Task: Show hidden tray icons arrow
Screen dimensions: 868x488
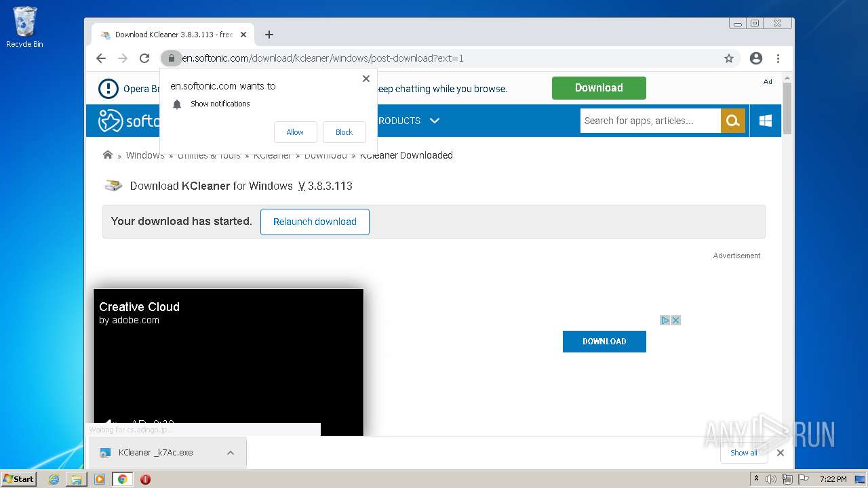Action: [x=756, y=479]
